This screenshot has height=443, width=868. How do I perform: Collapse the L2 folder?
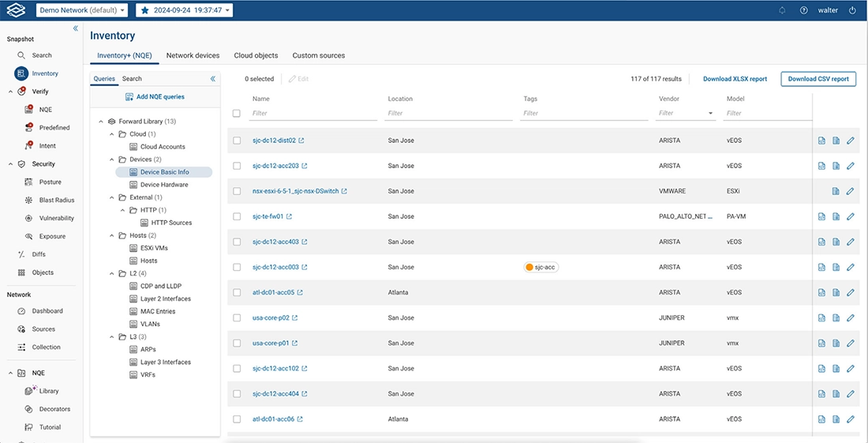tap(111, 273)
